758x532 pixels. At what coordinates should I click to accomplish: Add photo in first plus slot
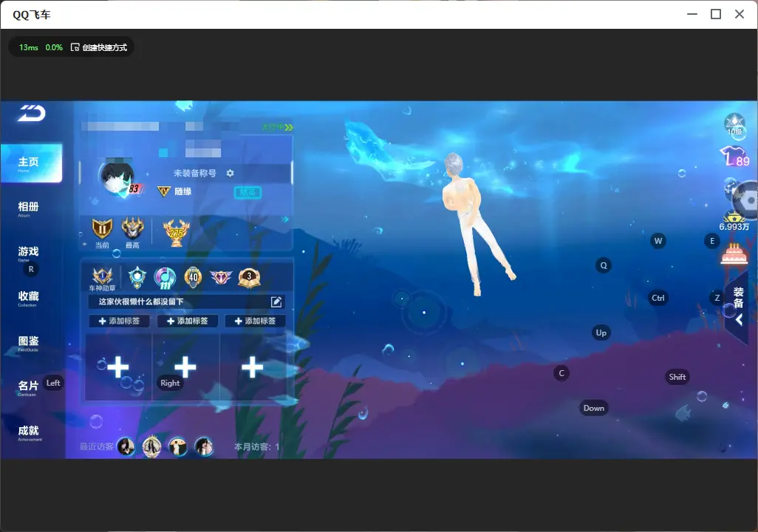[x=118, y=367]
